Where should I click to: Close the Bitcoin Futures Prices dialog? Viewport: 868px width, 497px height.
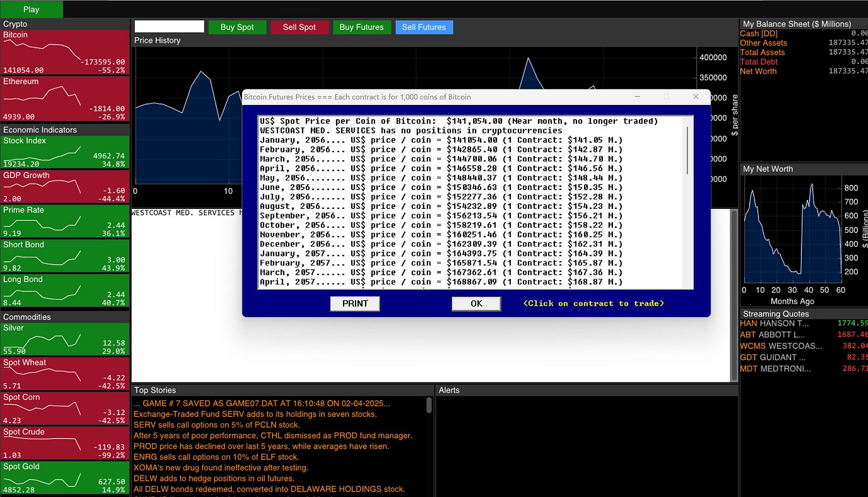696,97
